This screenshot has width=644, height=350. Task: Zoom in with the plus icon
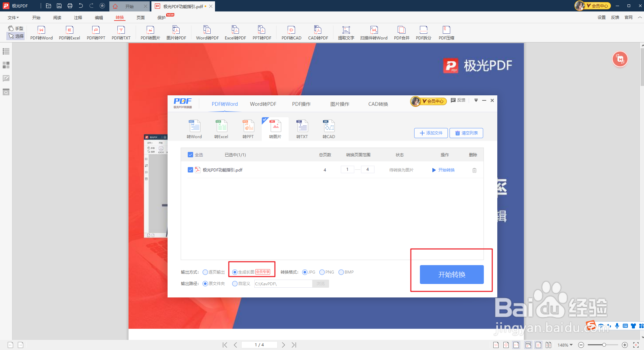(x=625, y=345)
